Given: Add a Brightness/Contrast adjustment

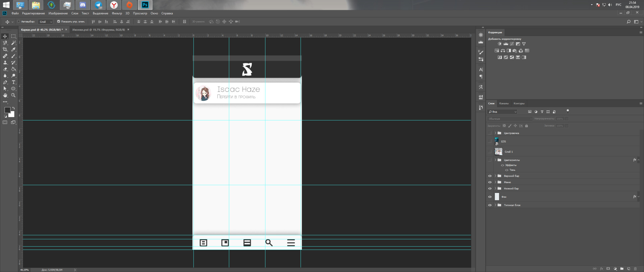Looking at the screenshot, I should pos(499,44).
